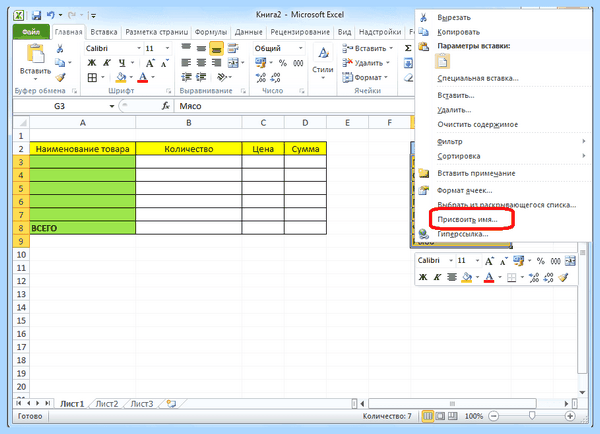The height and width of the screenshot is (434, 600).
Task: Open the Calibri font name dropdown in ribbon
Action: point(139,49)
